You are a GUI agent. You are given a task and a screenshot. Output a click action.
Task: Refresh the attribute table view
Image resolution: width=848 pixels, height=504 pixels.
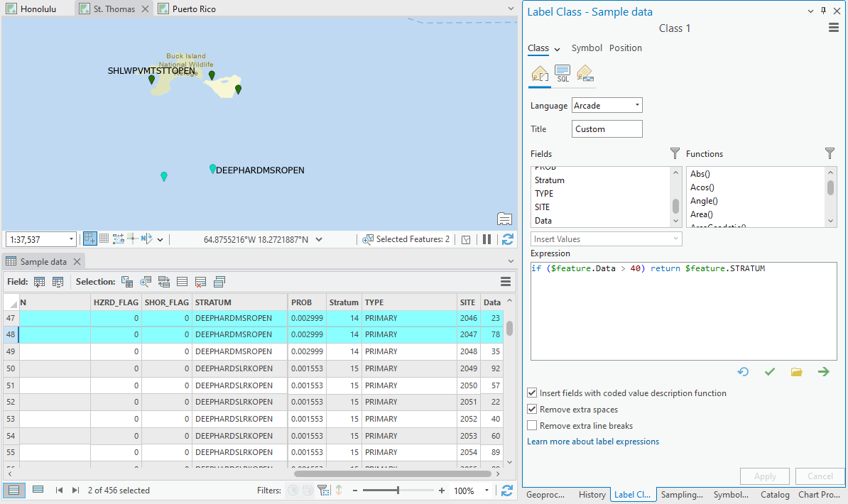pyautogui.click(x=506, y=490)
